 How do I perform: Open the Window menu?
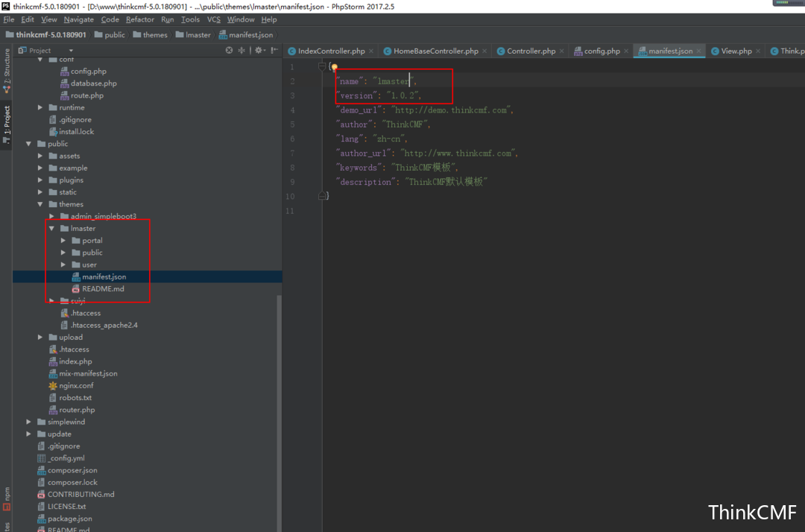241,19
